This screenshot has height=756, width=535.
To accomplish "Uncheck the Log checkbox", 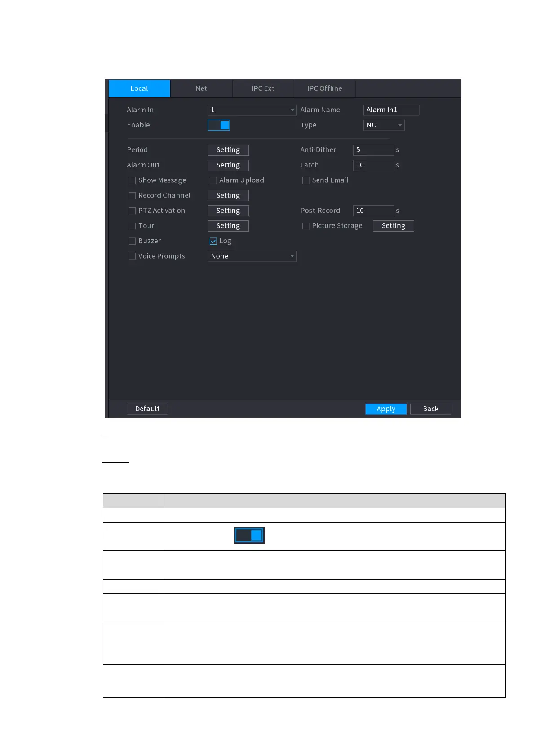I will click(x=213, y=241).
